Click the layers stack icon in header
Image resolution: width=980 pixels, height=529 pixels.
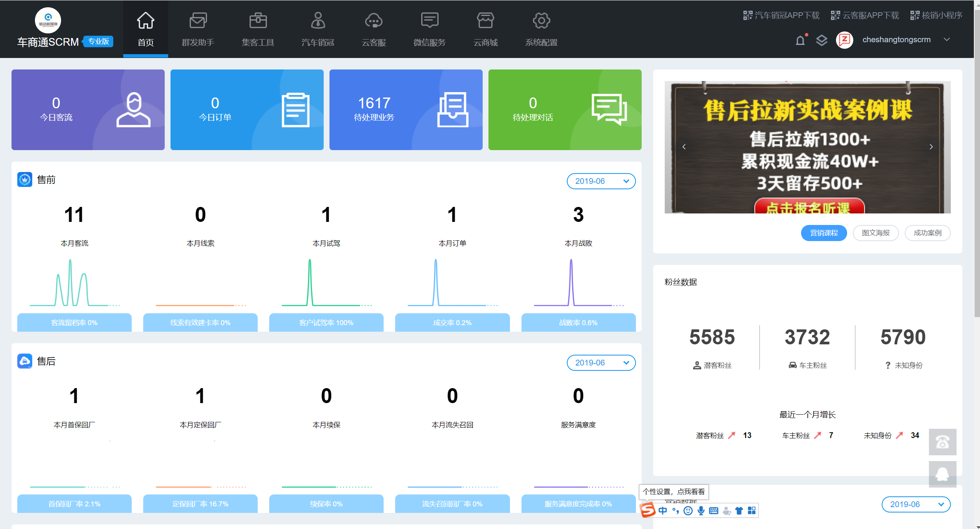click(821, 40)
